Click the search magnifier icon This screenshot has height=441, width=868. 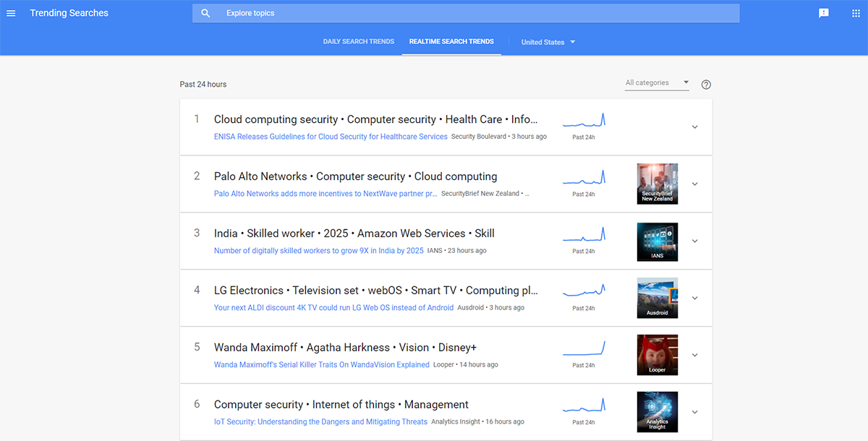(205, 13)
